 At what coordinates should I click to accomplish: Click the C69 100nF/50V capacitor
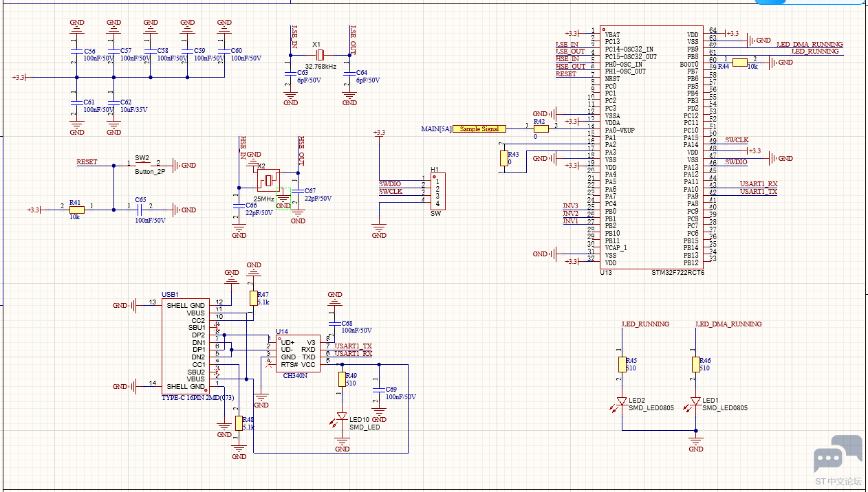pyautogui.click(x=377, y=390)
